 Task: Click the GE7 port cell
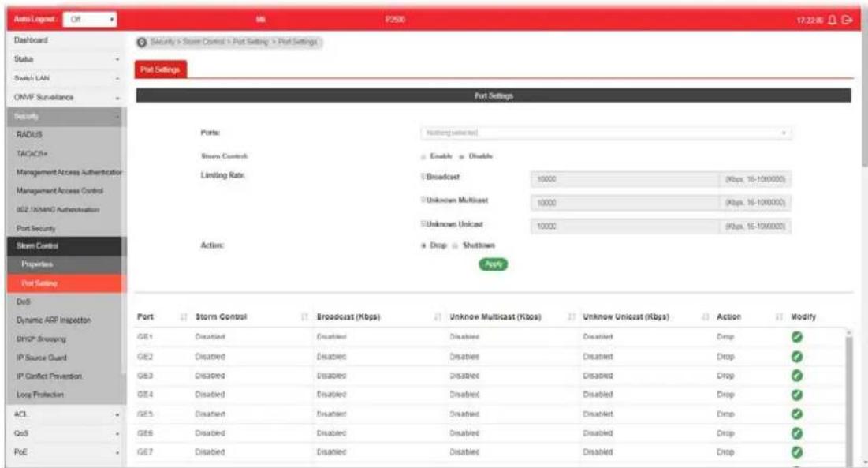coord(144,452)
